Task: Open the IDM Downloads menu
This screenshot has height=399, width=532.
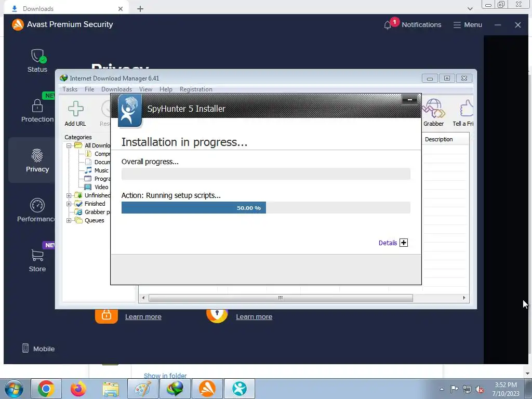Action: click(116, 89)
